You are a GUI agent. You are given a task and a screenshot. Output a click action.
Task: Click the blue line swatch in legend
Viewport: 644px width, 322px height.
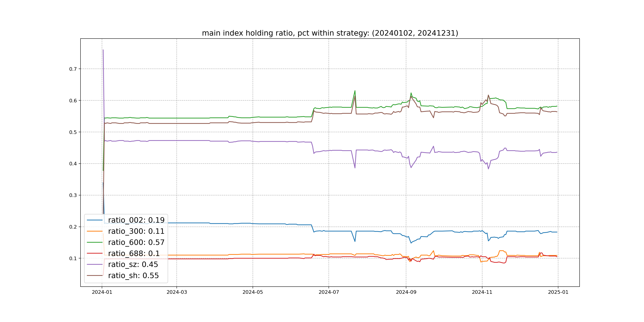pos(95,220)
